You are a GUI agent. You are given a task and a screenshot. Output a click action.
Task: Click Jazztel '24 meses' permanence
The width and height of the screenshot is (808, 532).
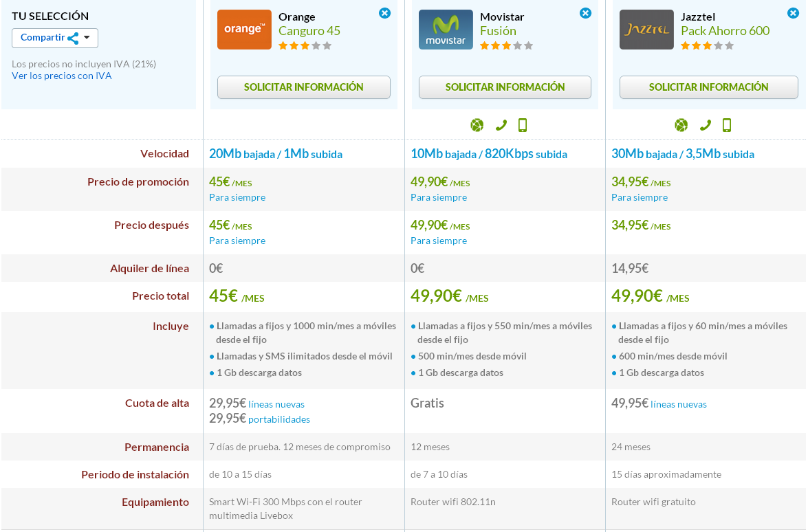tap(631, 447)
